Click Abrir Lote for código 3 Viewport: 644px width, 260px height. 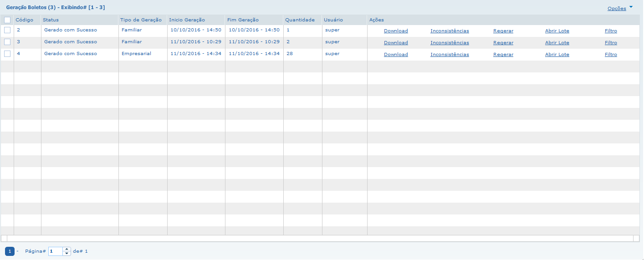click(557, 43)
